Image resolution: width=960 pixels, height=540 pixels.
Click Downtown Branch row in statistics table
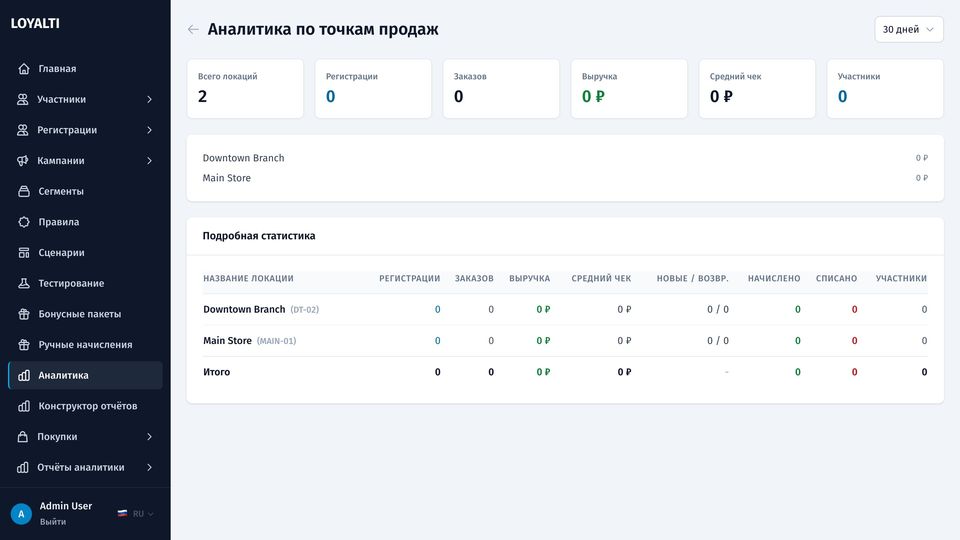coord(565,309)
